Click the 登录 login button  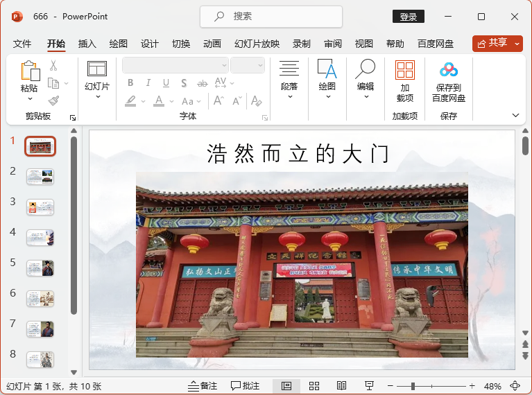tap(408, 17)
